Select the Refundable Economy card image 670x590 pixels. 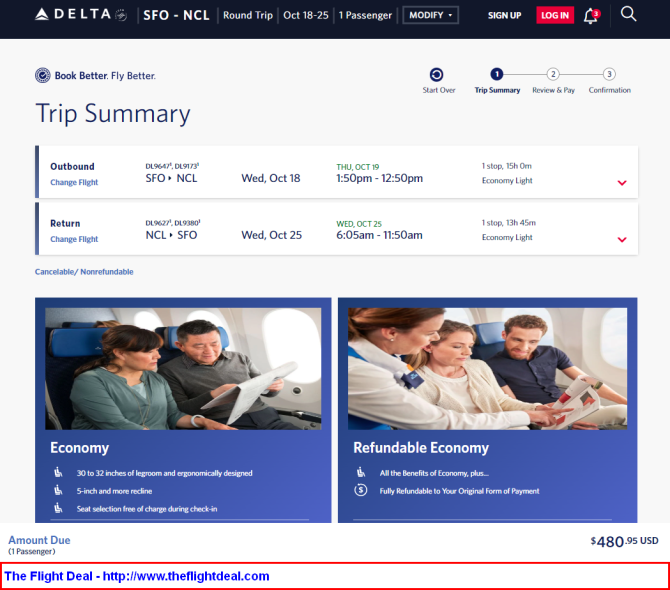pyautogui.click(x=487, y=369)
